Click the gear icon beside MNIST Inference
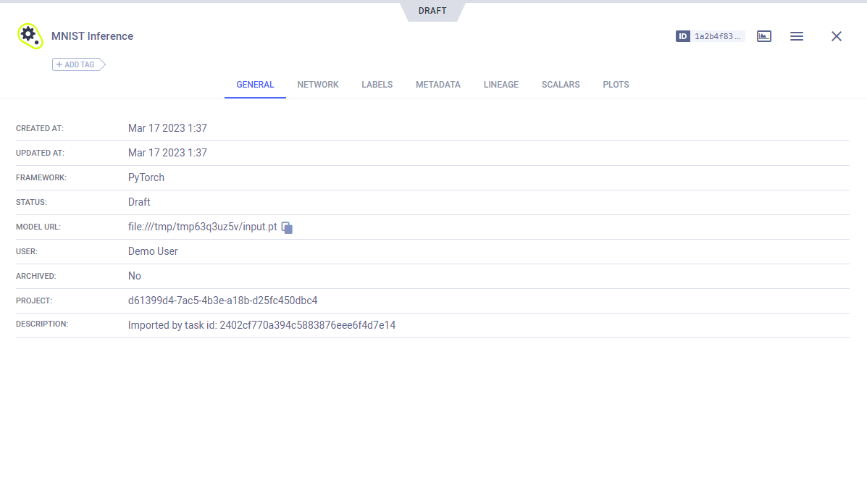 (x=29, y=35)
